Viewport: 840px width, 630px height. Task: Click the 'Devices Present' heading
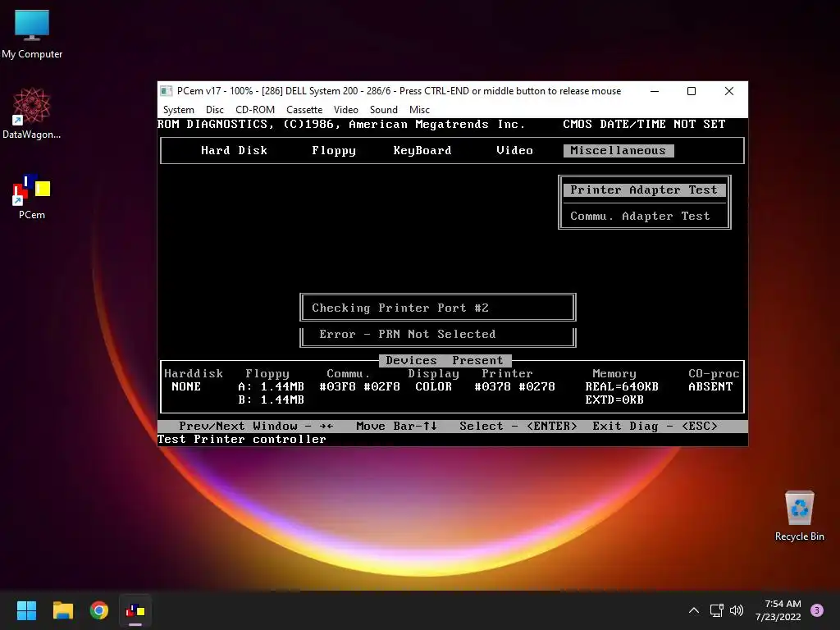(x=445, y=361)
